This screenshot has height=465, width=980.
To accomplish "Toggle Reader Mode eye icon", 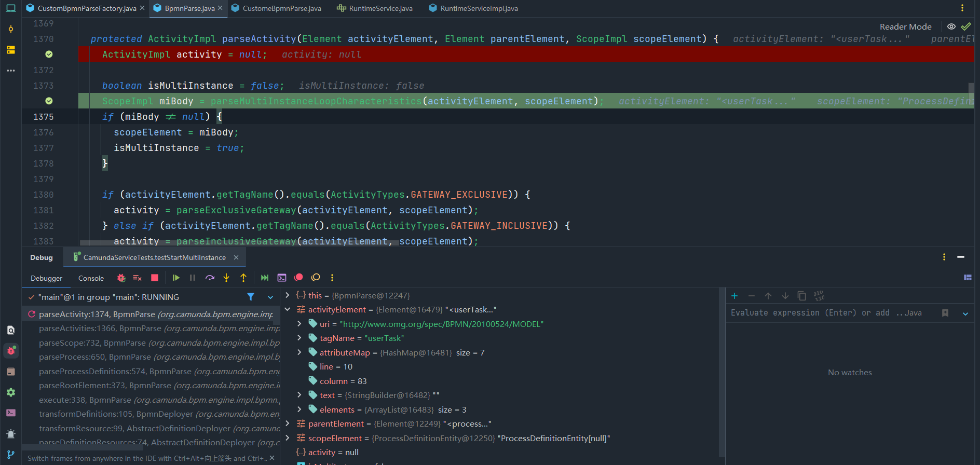I will click(x=951, y=26).
